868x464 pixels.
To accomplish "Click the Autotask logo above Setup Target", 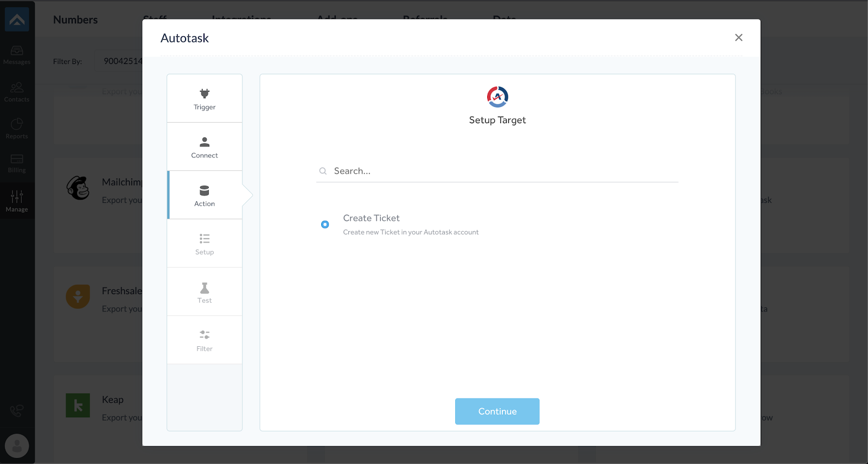I will click(497, 97).
